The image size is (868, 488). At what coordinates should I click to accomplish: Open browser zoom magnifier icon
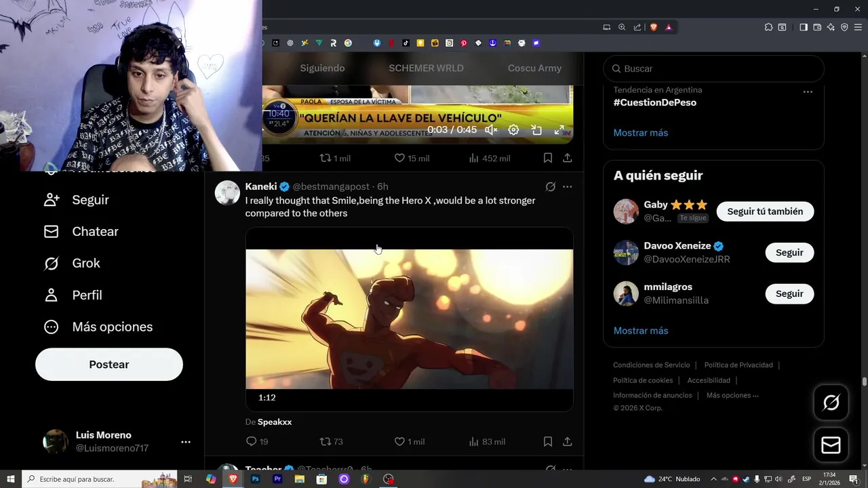point(622,27)
